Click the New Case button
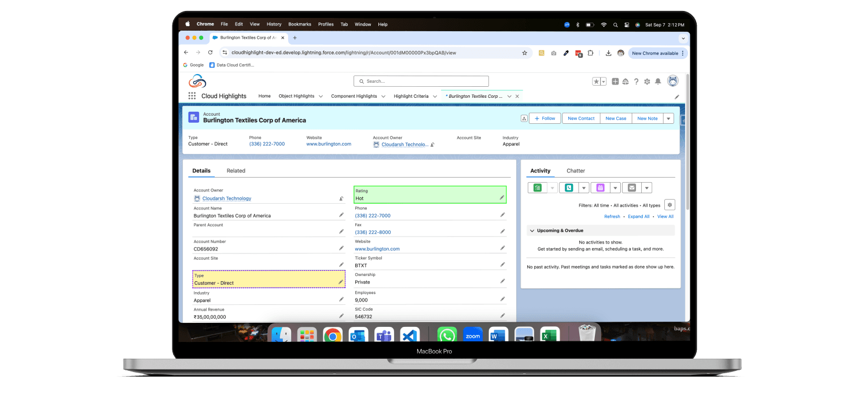Screen dimensions: 868x405 (x=616, y=118)
